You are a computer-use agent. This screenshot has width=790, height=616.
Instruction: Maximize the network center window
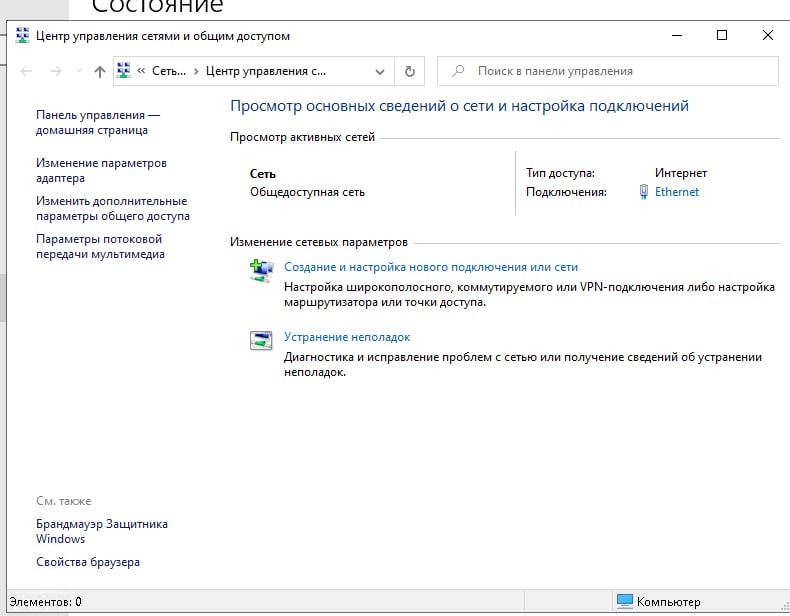721,35
